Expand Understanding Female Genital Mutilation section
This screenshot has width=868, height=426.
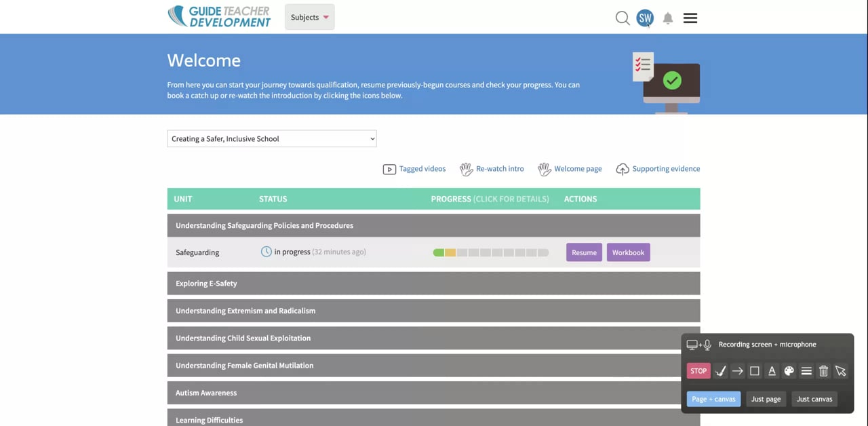point(433,365)
